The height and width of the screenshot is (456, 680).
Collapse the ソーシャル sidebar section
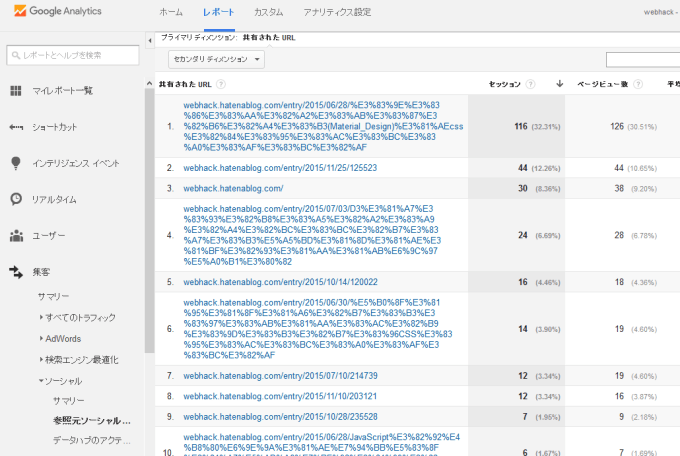(41, 381)
